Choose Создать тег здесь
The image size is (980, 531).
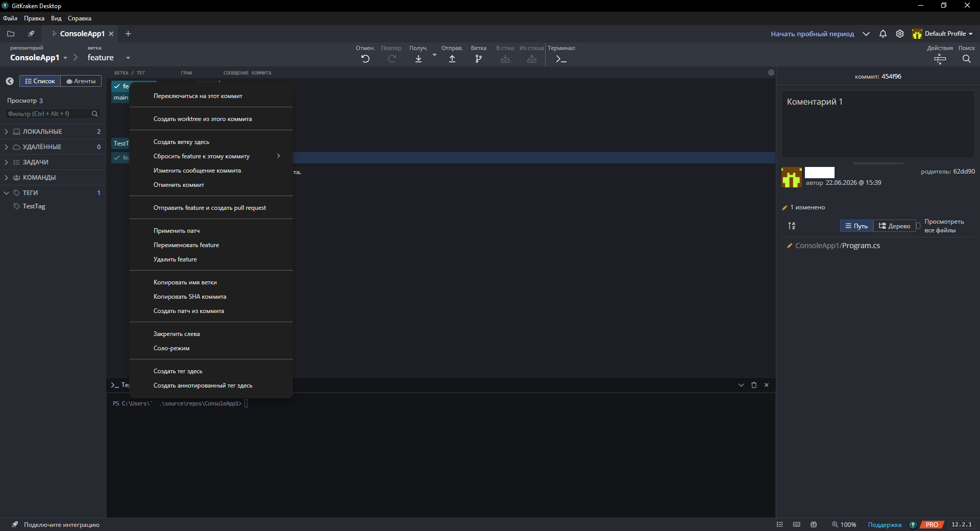click(x=211, y=371)
